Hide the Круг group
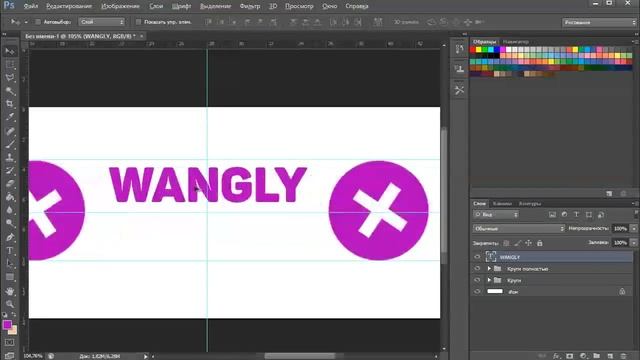640x360 pixels. (x=477, y=280)
